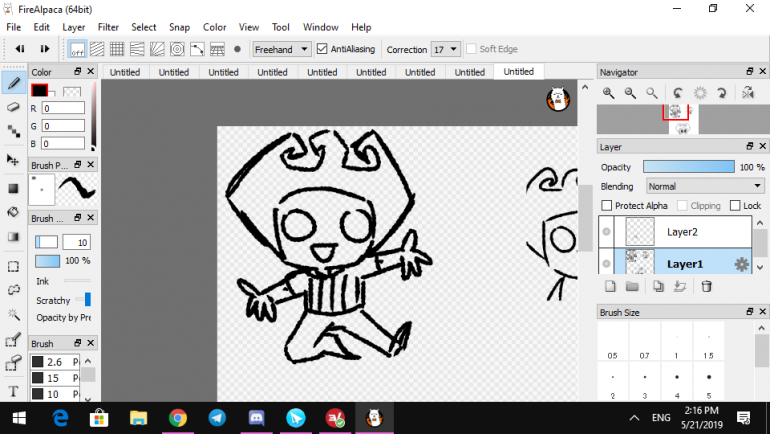This screenshot has height=434, width=770.
Task: Choose the Magic Wand selection tool
Action: pyautogui.click(x=14, y=314)
